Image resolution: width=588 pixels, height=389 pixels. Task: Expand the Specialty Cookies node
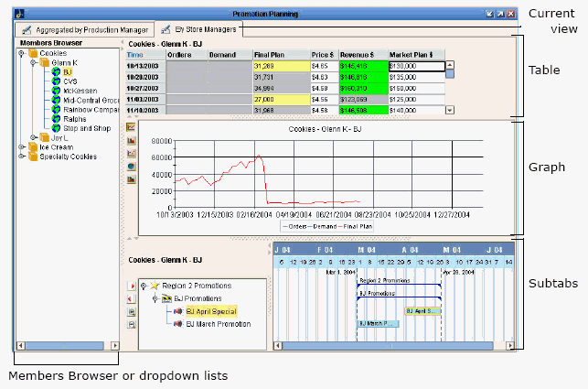click(22, 157)
